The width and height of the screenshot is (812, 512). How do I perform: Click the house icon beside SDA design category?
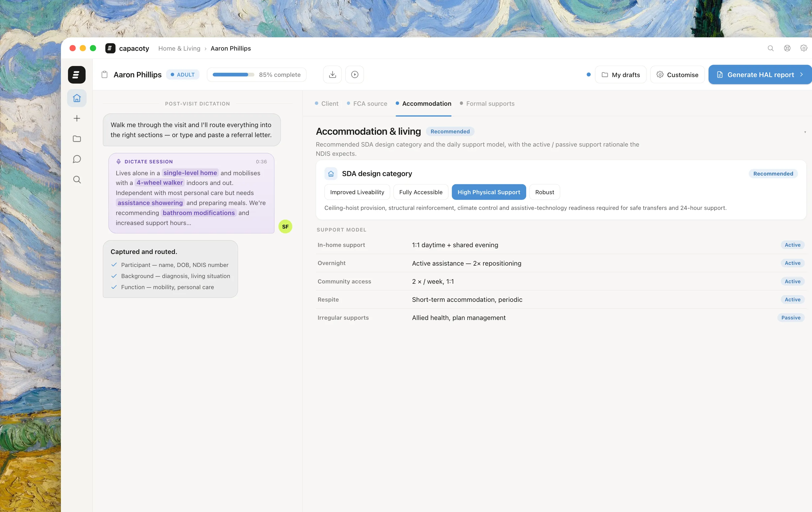pyautogui.click(x=331, y=174)
